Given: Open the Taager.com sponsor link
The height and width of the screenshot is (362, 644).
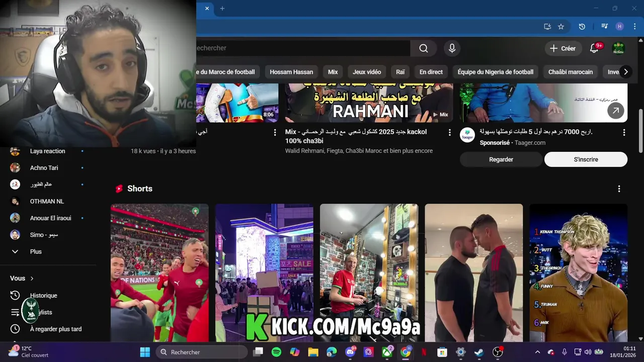Looking at the screenshot, I should click(x=530, y=143).
